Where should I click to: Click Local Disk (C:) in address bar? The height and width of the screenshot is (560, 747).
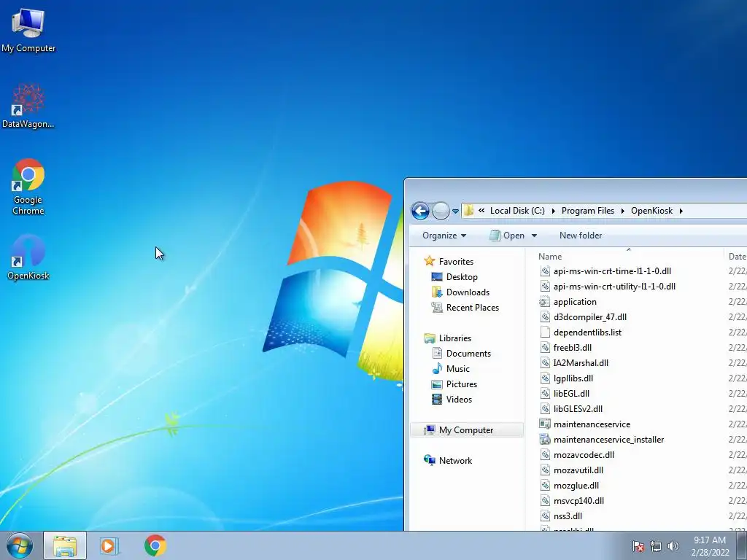click(x=517, y=211)
